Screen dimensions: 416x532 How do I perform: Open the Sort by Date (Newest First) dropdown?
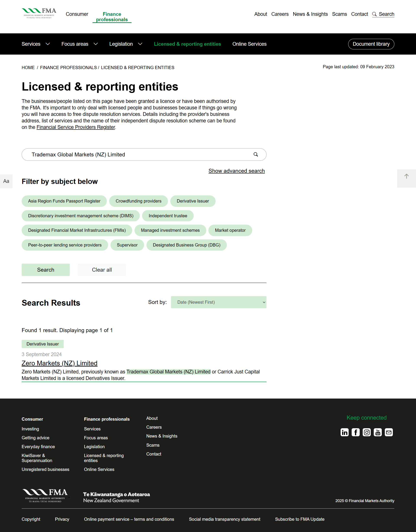[219, 302]
